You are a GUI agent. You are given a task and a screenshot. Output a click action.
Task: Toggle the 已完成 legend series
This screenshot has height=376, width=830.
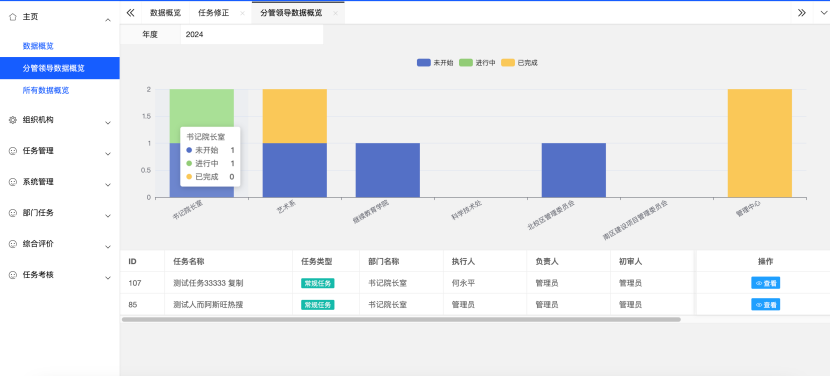(x=519, y=62)
